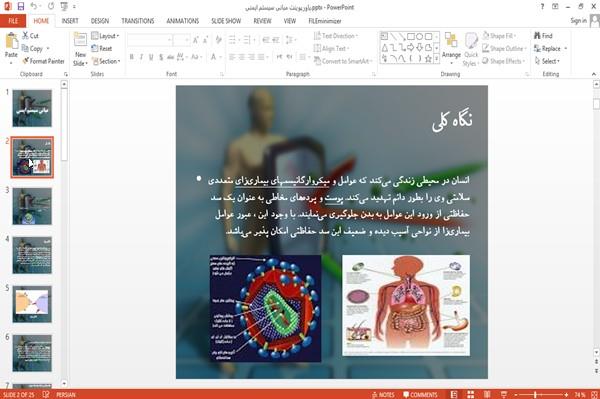Open the Section dropdown
Image resolution: width=600 pixels, height=399 pixels.
[x=106, y=61]
